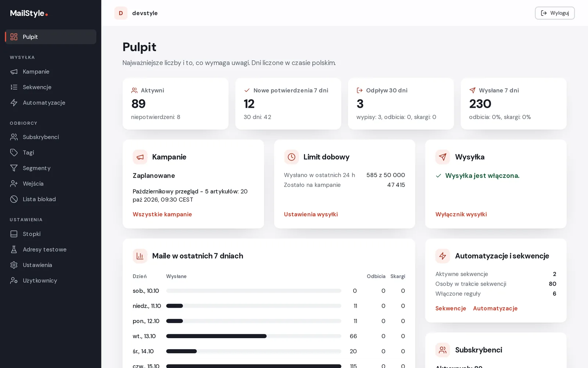This screenshot has width=588, height=368.
Task: Click the 'pon., 12.10' day row label
Action: pos(146,321)
